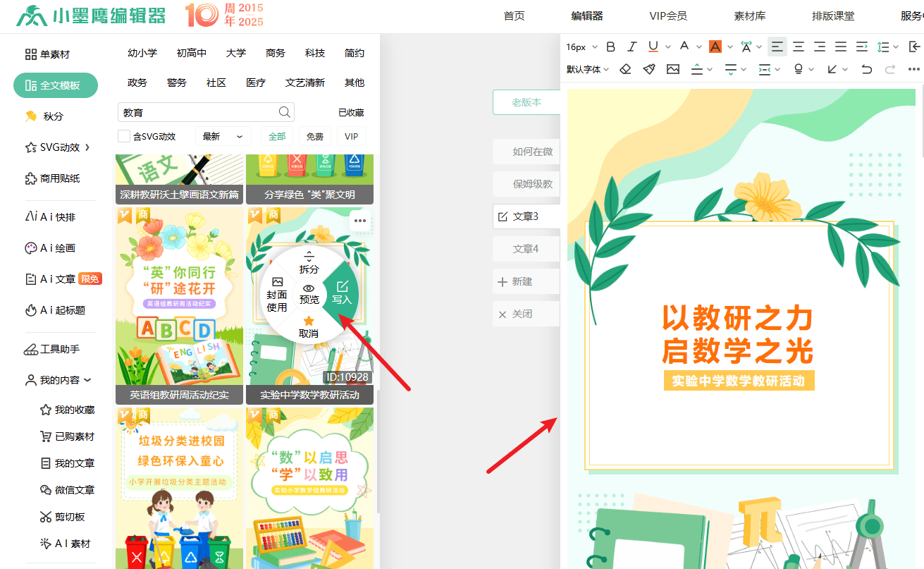Open the 素材库 menu item

[x=749, y=16]
